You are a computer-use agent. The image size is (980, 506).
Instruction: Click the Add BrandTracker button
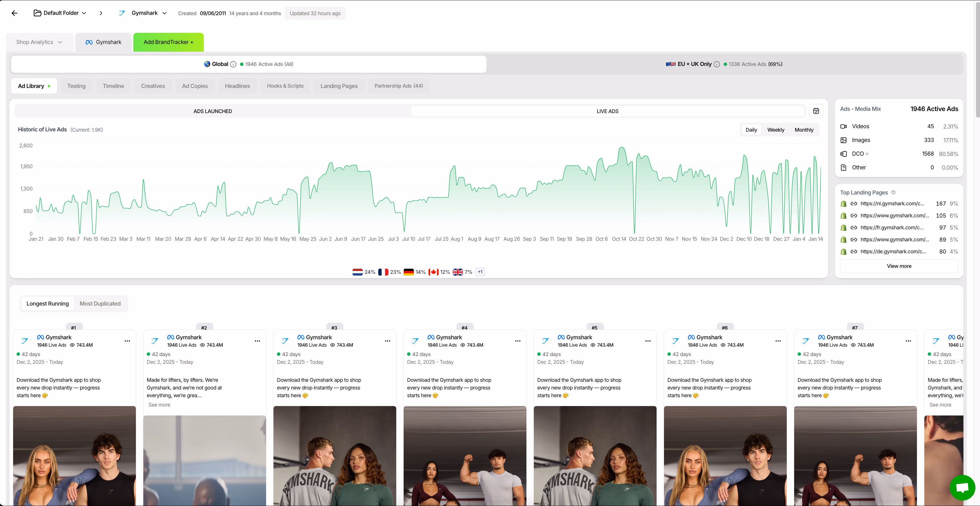click(x=168, y=42)
